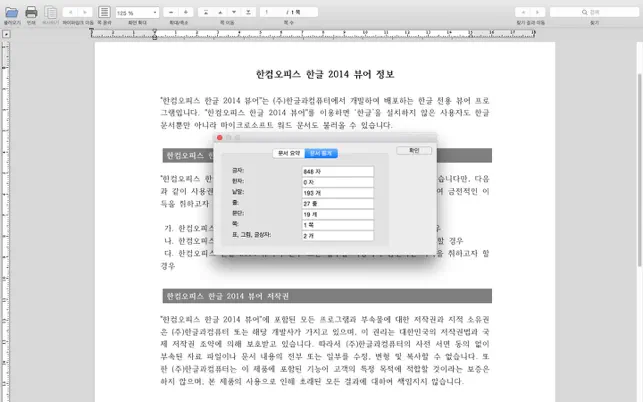Click the '표, 그림, 글상자:' label
Image resolution: width=643 pixels, height=402 pixels.
[x=251, y=235]
